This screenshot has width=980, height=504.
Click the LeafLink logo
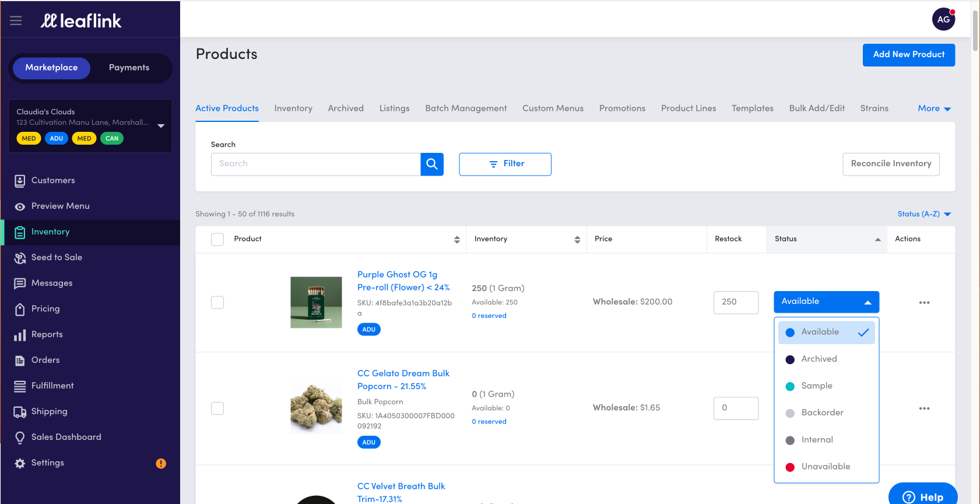point(80,21)
